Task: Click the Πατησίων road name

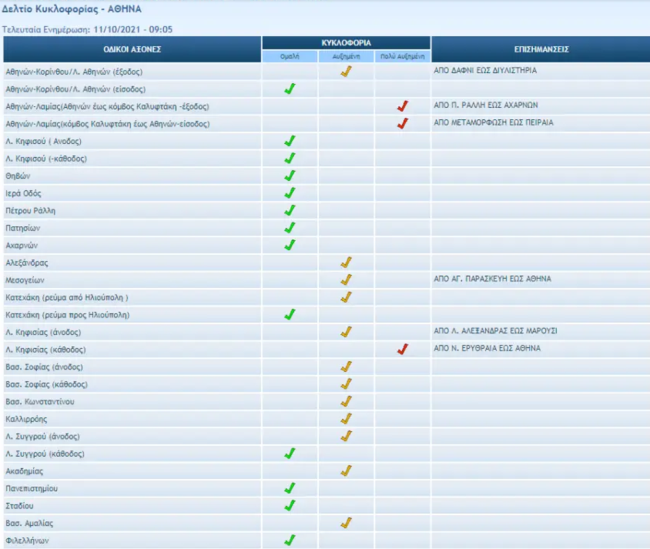Action: (x=22, y=227)
